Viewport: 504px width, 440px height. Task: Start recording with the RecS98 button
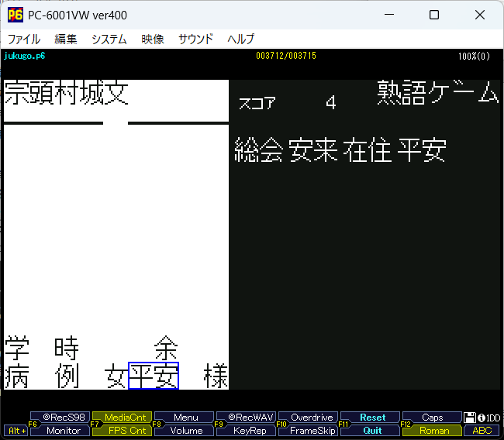62,418
